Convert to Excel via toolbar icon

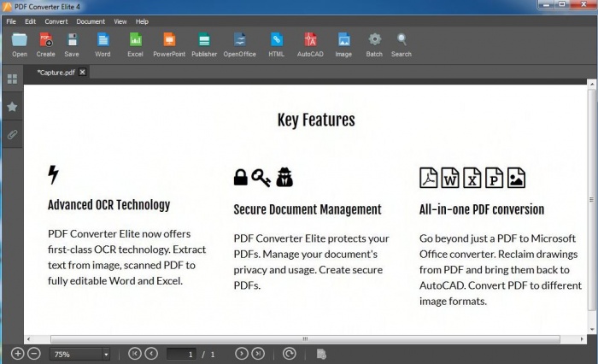[x=135, y=44]
